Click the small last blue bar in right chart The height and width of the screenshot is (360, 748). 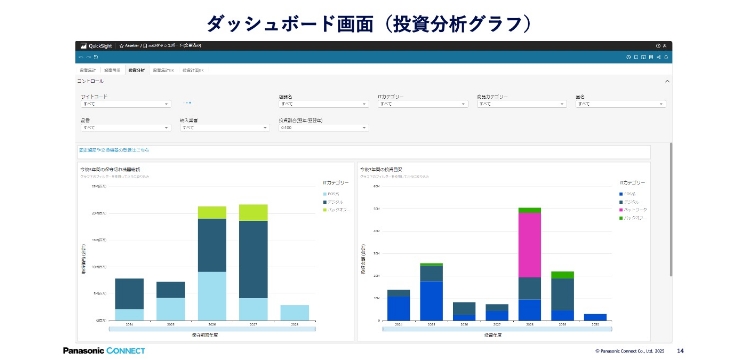595,317
